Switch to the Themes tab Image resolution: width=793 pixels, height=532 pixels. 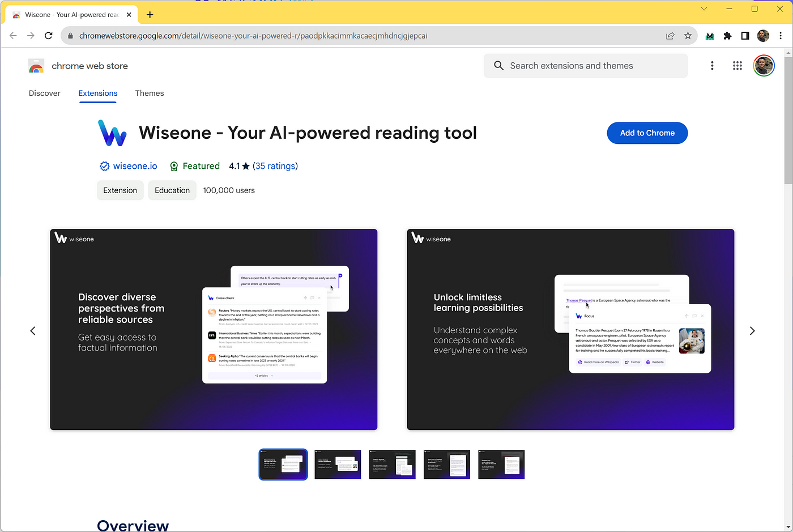pos(150,93)
